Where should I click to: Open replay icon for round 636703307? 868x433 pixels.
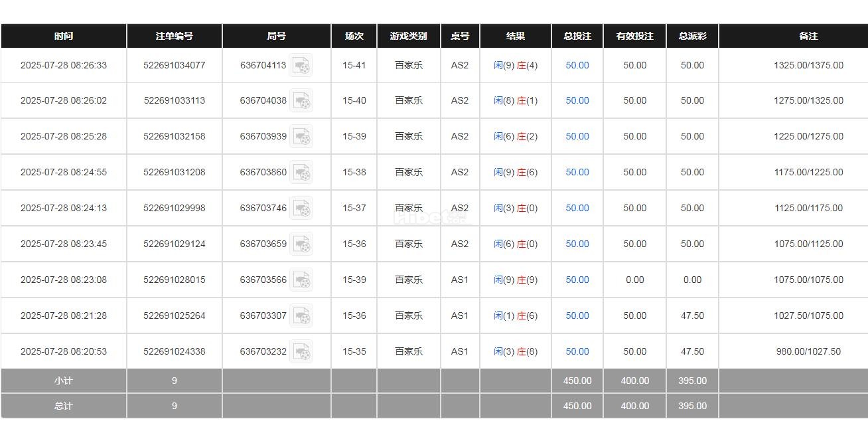pyautogui.click(x=301, y=316)
